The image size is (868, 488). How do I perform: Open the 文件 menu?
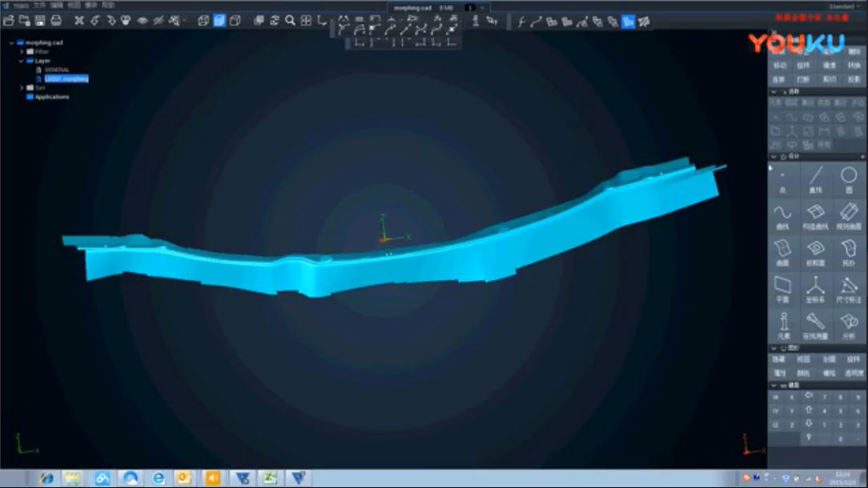[39, 6]
